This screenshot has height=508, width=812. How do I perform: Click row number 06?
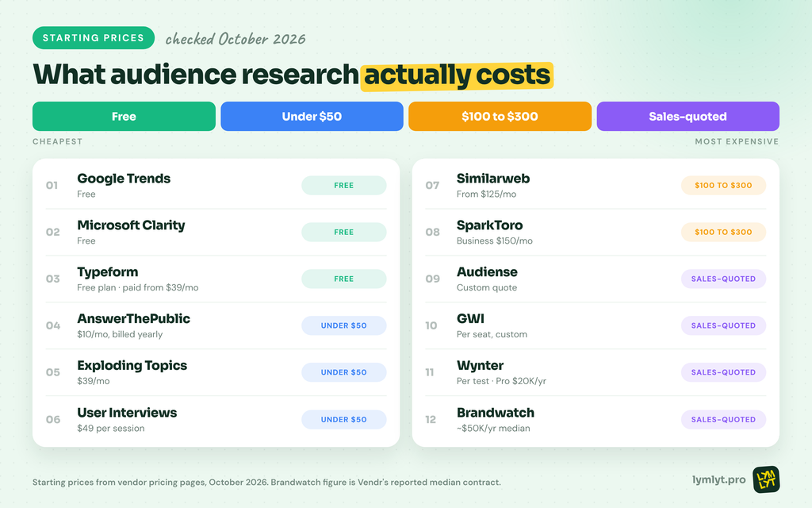pyautogui.click(x=53, y=419)
